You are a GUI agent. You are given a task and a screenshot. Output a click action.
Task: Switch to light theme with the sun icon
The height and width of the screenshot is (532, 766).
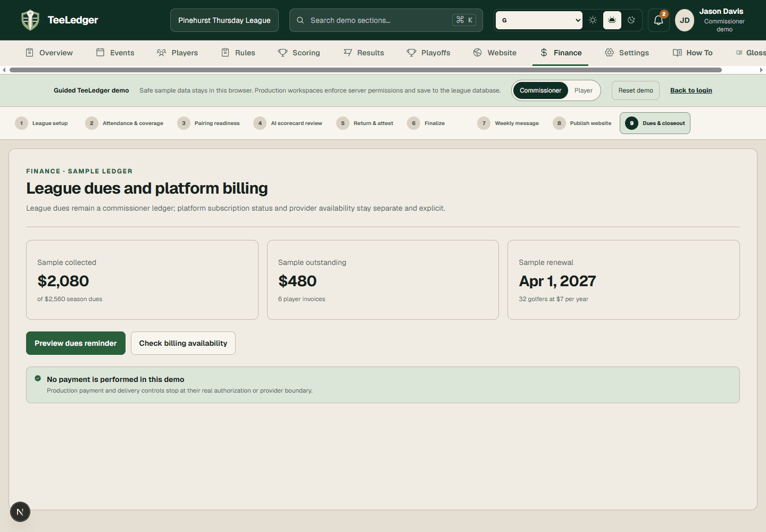pyautogui.click(x=593, y=20)
